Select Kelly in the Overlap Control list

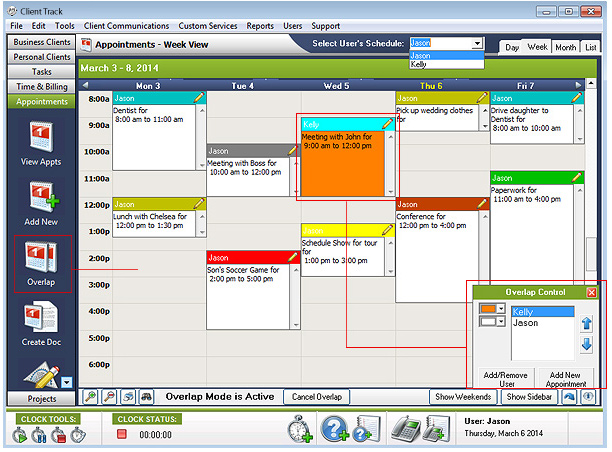[543, 311]
